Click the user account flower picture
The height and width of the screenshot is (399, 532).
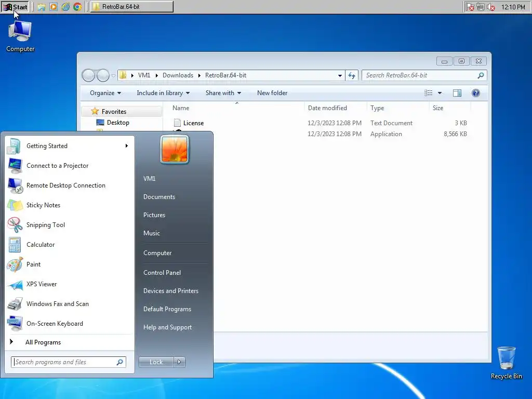[x=175, y=149]
